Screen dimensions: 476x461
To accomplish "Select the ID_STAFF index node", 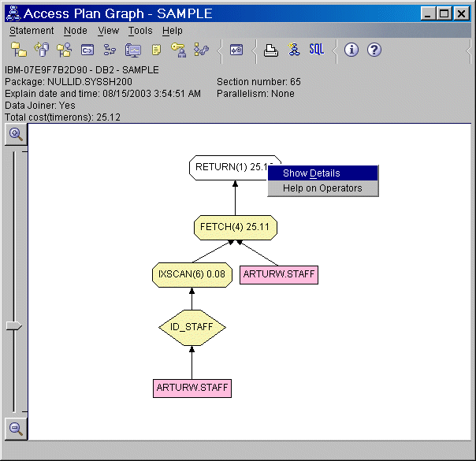I will click(x=192, y=326).
